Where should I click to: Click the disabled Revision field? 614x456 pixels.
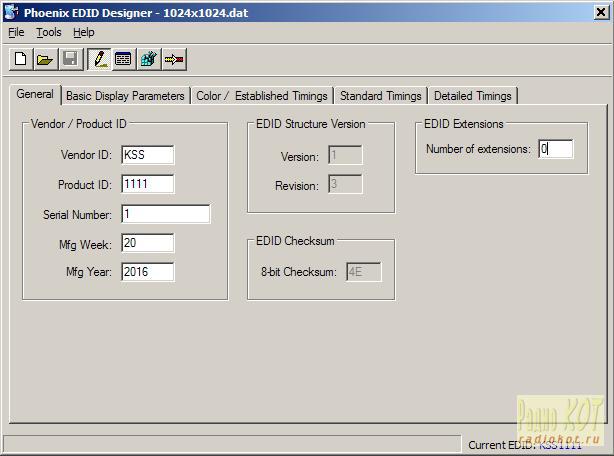pos(345,184)
